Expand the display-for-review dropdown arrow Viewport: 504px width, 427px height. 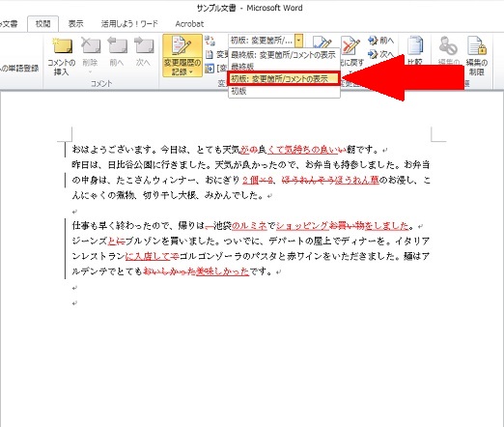(x=299, y=41)
